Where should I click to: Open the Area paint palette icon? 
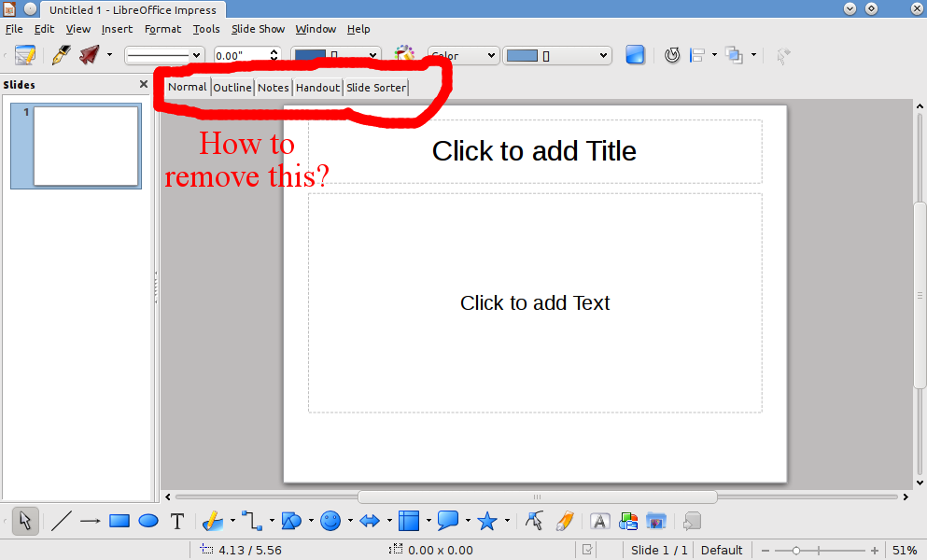pyautogui.click(x=404, y=53)
